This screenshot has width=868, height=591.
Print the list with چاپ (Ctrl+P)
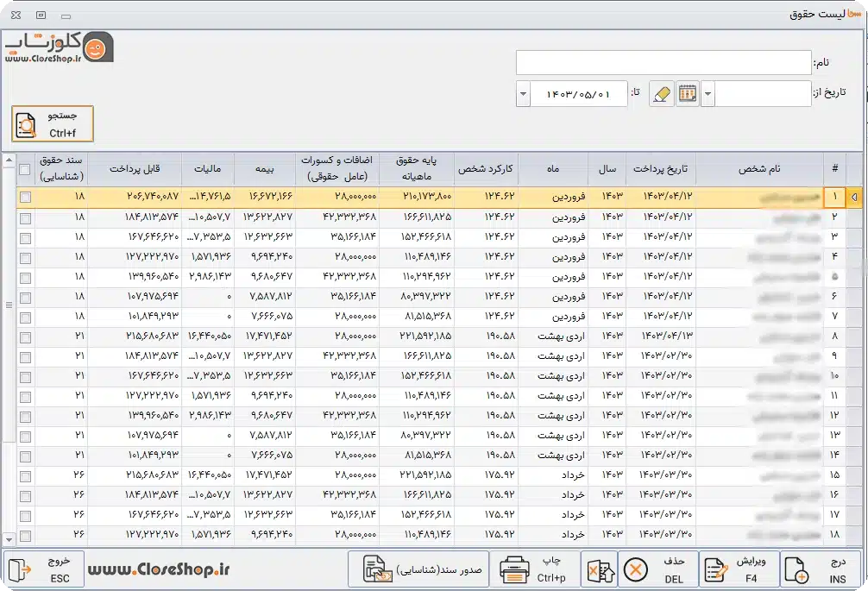tap(535, 569)
